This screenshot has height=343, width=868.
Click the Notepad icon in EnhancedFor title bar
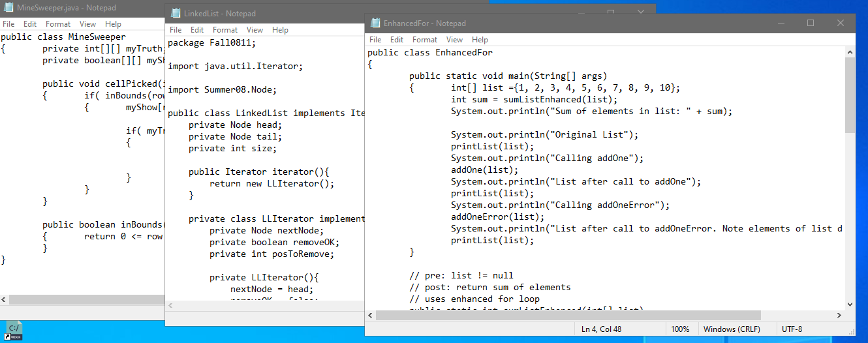(375, 23)
